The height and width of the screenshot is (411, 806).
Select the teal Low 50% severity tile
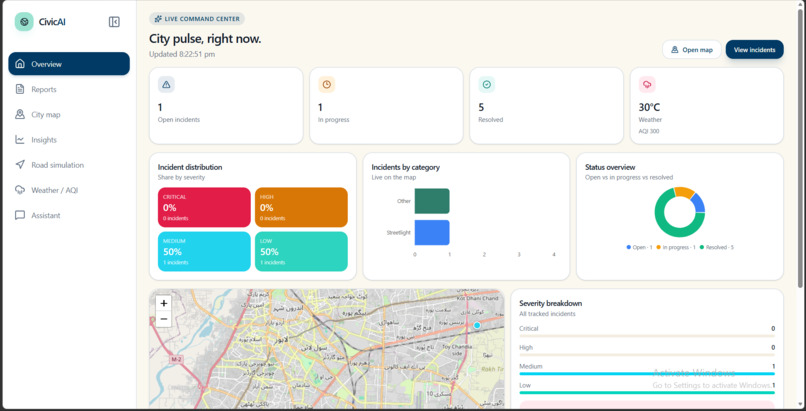point(301,251)
